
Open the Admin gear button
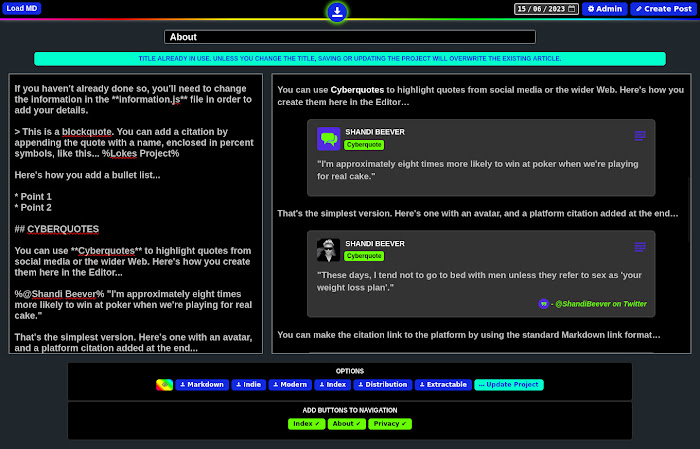click(x=604, y=9)
